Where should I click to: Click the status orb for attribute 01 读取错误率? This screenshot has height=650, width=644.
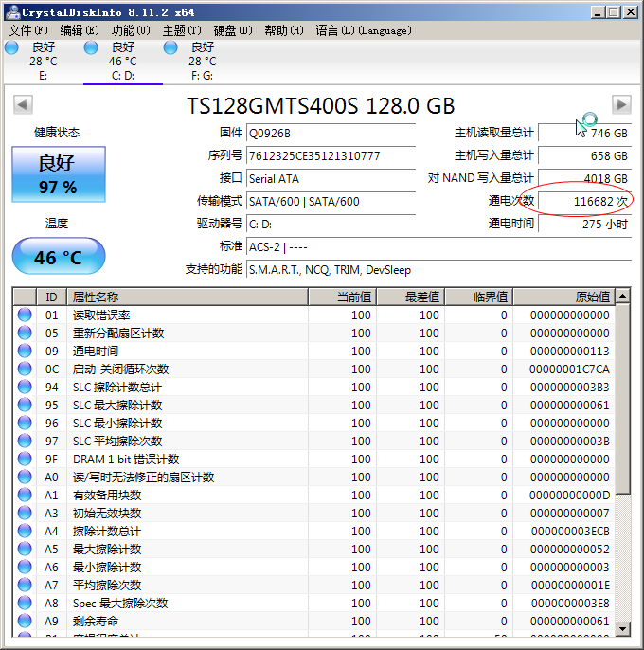tap(25, 315)
